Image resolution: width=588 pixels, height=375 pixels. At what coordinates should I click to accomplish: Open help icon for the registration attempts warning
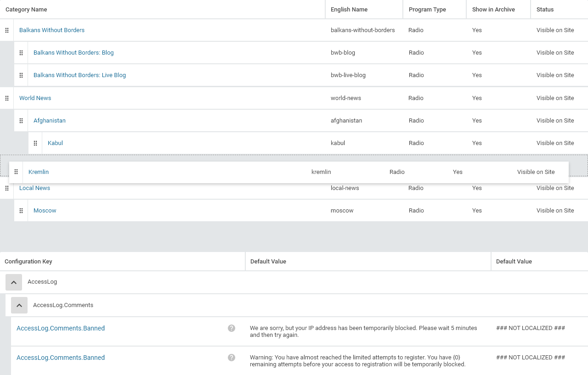pyautogui.click(x=232, y=358)
